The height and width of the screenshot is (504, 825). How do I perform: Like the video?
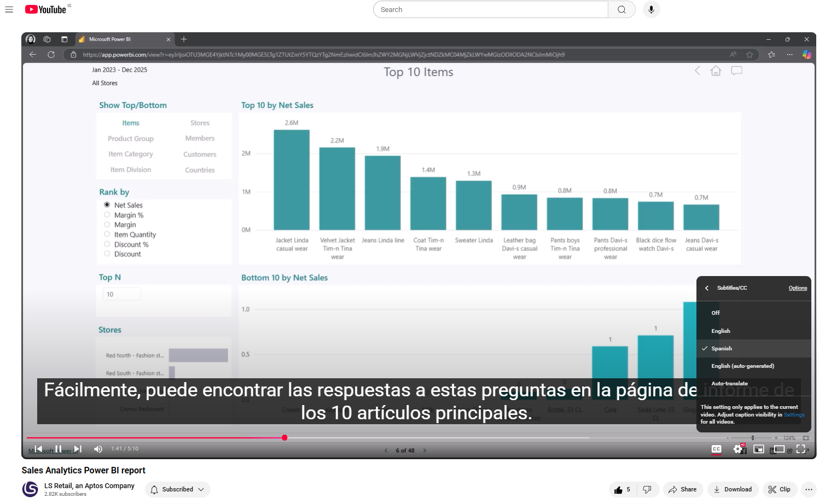click(623, 490)
